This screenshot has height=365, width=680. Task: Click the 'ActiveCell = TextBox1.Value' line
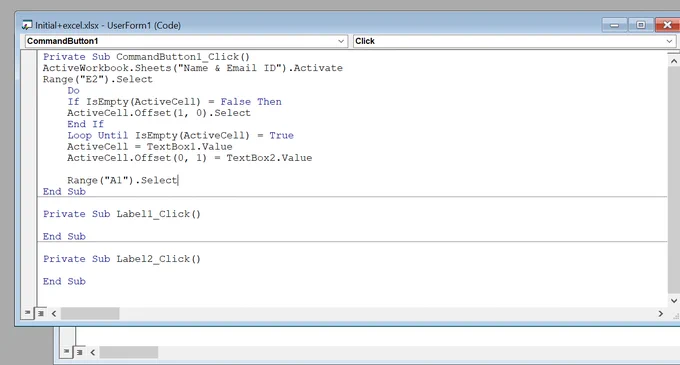click(150, 147)
